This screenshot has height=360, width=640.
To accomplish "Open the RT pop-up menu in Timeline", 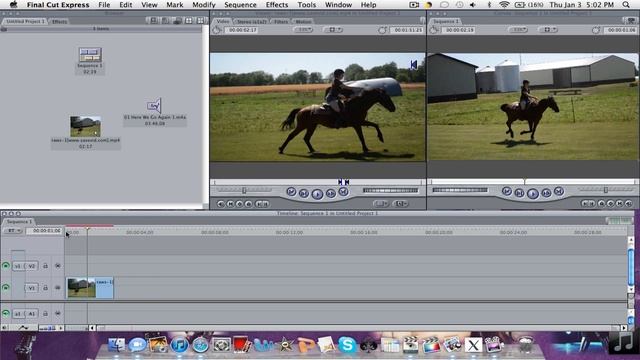I will pyautogui.click(x=13, y=231).
